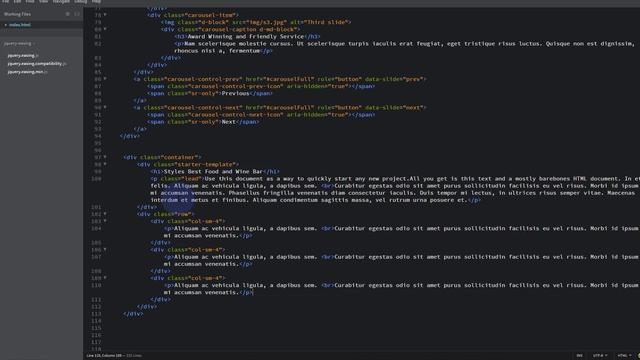640x360 pixels.
Task: Click the split view icon beside Working Files
Action: coord(77,14)
